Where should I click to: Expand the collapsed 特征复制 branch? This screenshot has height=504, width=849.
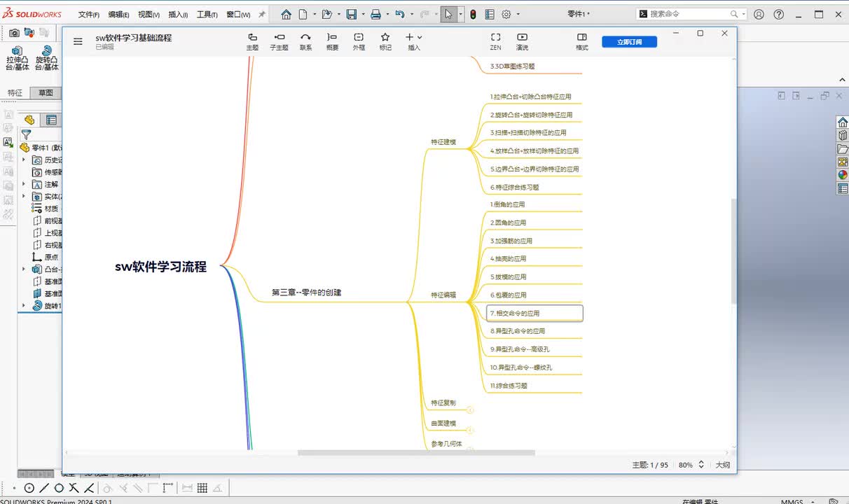(x=470, y=410)
